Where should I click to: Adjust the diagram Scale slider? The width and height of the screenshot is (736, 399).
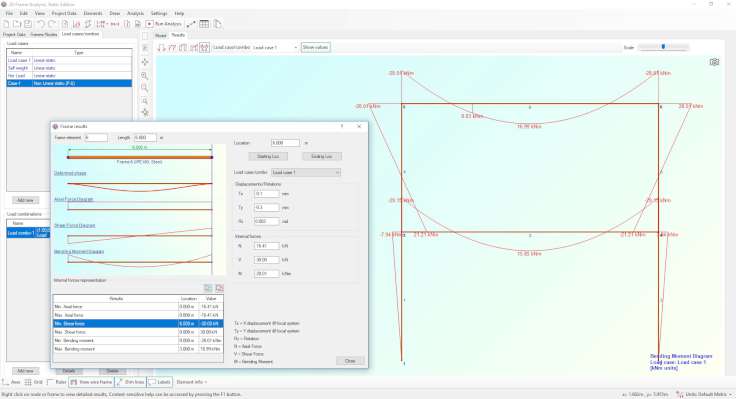663,47
